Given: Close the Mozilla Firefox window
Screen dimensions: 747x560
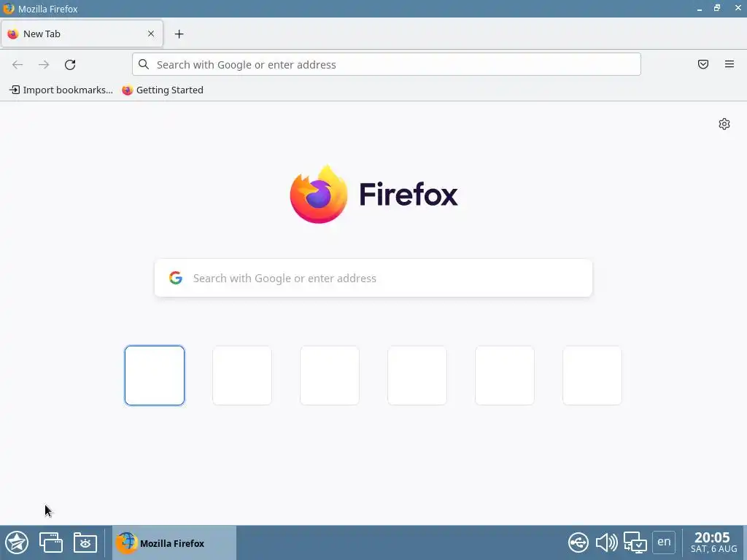Looking at the screenshot, I should tap(738, 8).
